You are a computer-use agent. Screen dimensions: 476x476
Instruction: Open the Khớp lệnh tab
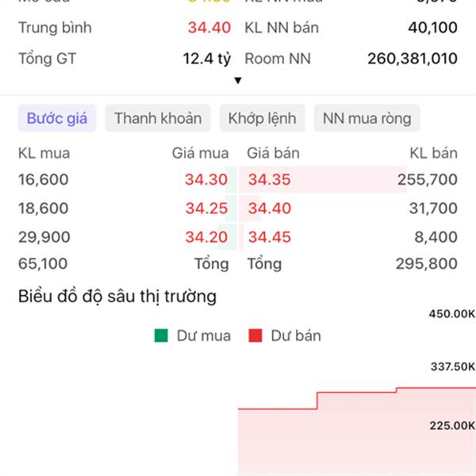tap(262, 119)
